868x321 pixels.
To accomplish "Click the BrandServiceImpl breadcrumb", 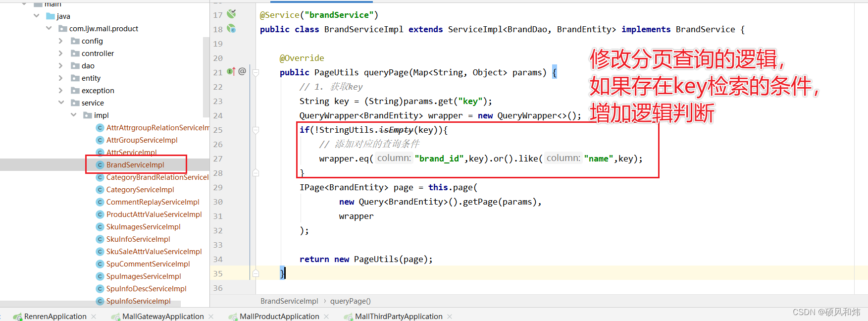I will click(289, 301).
